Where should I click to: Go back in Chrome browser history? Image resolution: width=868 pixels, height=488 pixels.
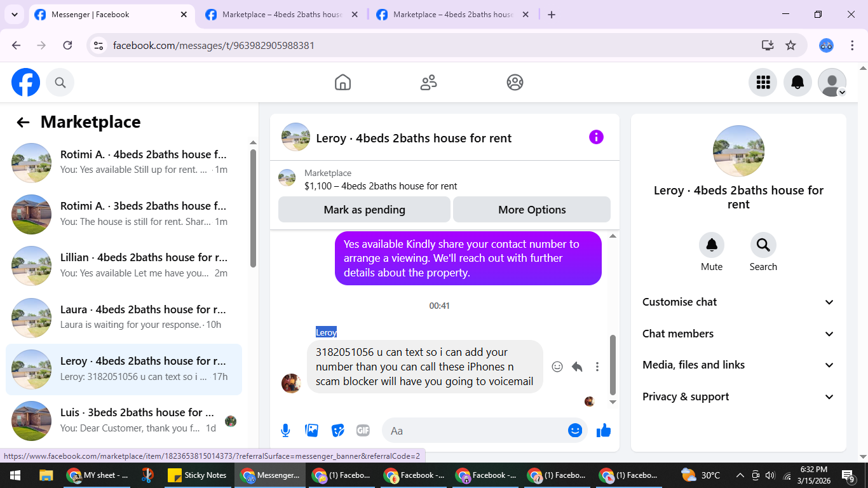point(17,45)
